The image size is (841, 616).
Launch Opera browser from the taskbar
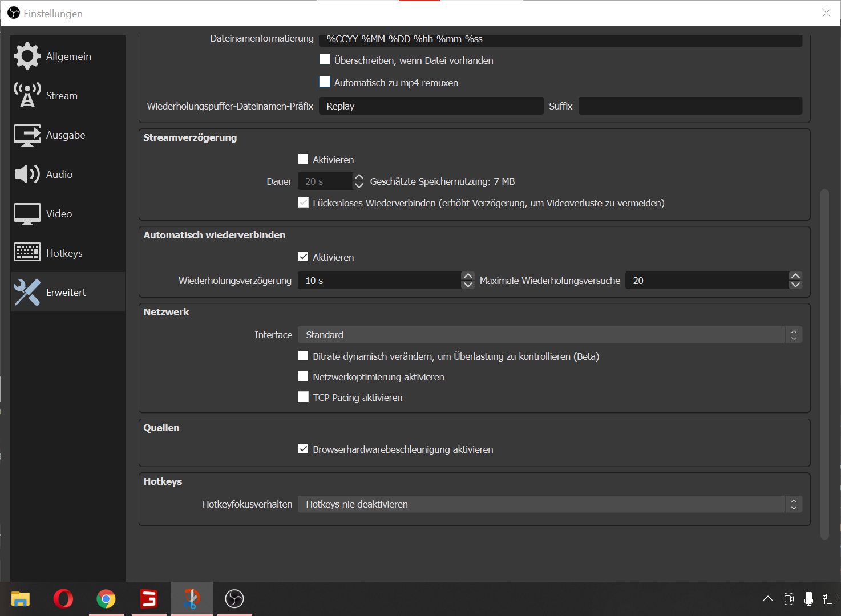pos(63,599)
